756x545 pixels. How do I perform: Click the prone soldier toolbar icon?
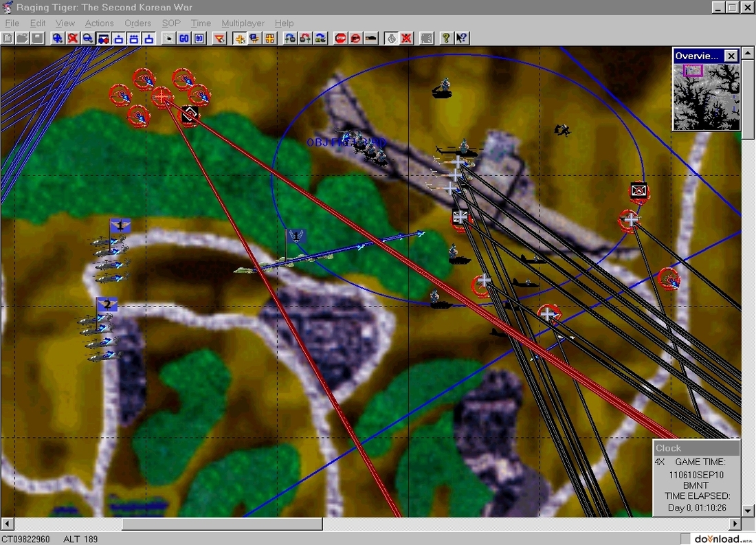(x=371, y=38)
